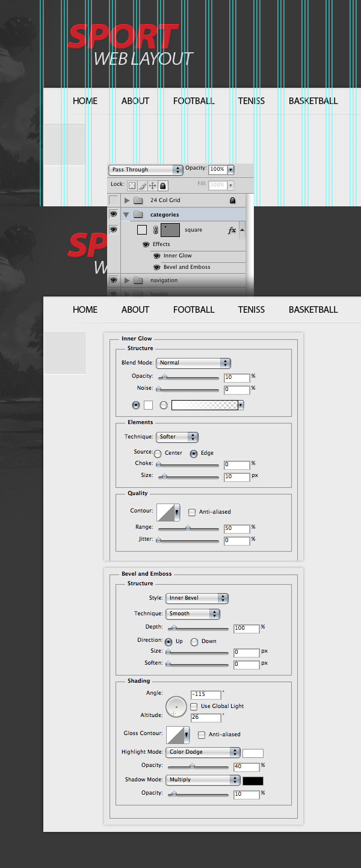Viewport: 361px width, 868px height.
Task: Click TENISS in the cyan-guides mockup menu
Action: [x=251, y=101]
